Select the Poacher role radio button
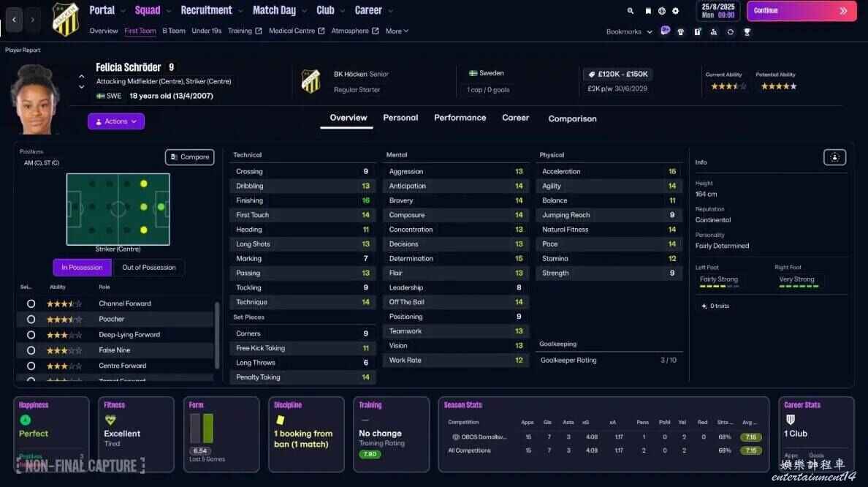This screenshot has height=487, width=868. click(31, 319)
